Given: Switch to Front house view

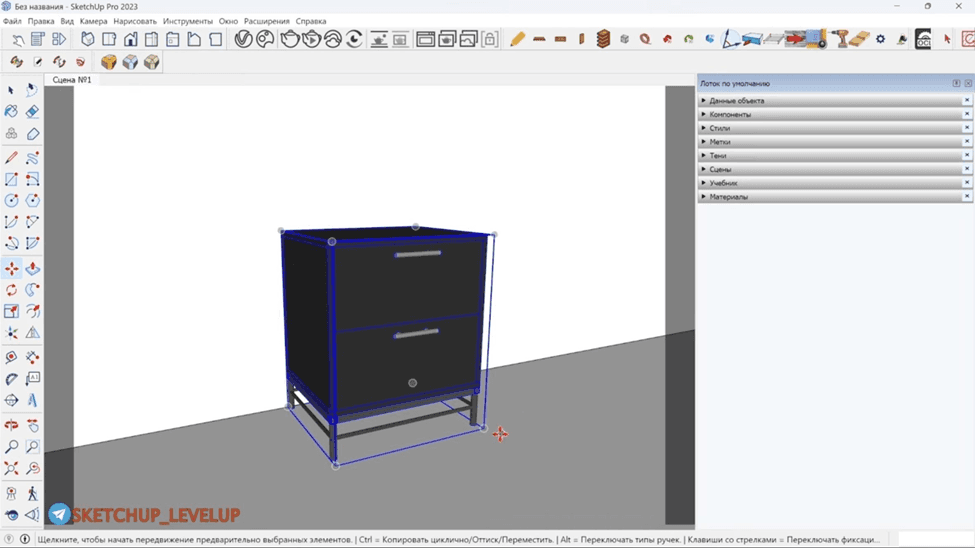Looking at the screenshot, I should [x=131, y=39].
